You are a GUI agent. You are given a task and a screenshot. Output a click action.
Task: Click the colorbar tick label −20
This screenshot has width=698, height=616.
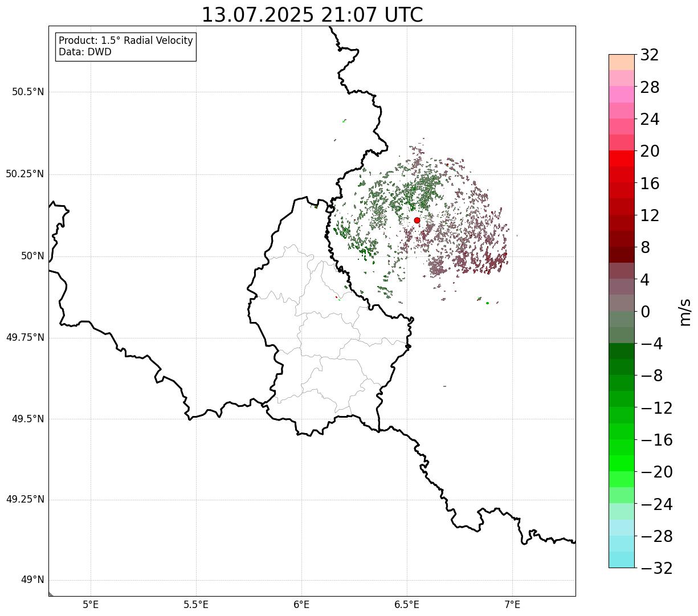tap(656, 472)
